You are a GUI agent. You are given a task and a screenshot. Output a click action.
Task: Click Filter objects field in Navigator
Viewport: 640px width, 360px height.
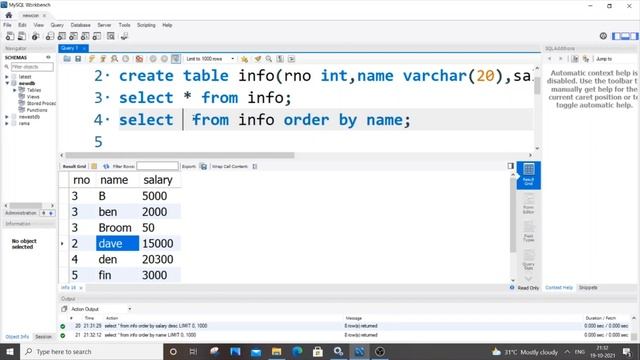pos(32,67)
